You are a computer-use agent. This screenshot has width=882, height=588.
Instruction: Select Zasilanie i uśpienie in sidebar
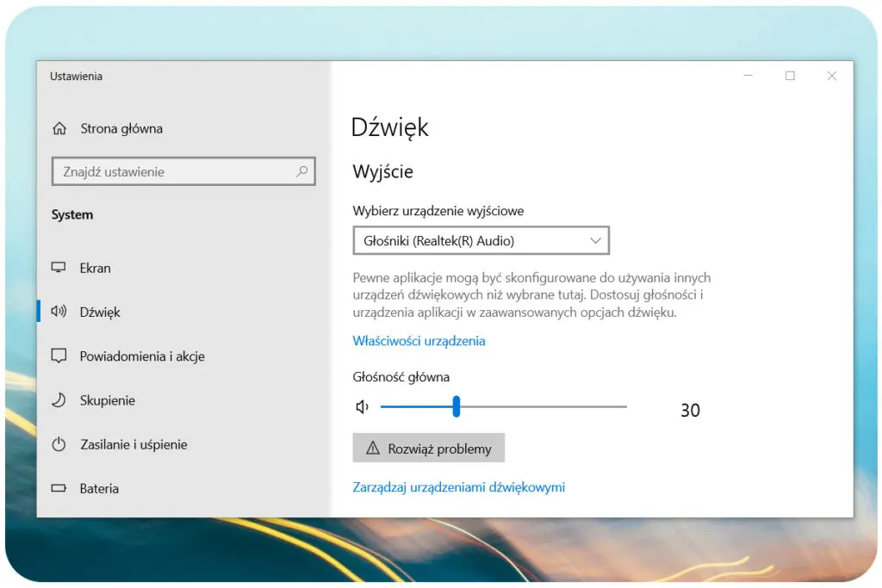[x=134, y=445]
